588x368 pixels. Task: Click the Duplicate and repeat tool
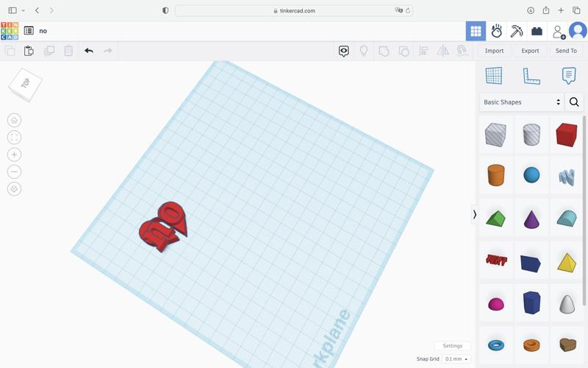49,51
